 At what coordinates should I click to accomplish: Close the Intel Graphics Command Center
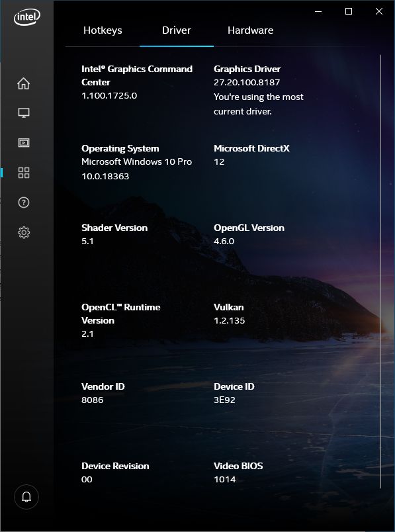(x=379, y=11)
